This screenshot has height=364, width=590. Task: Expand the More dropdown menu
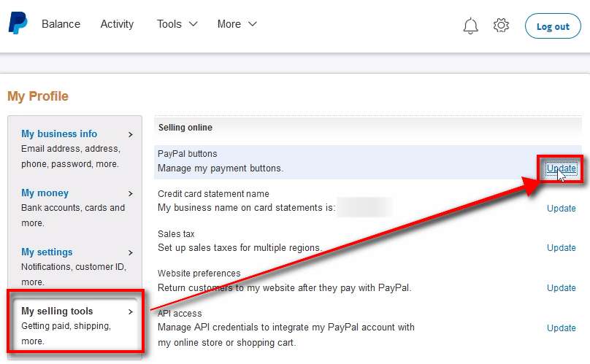pyautogui.click(x=237, y=24)
